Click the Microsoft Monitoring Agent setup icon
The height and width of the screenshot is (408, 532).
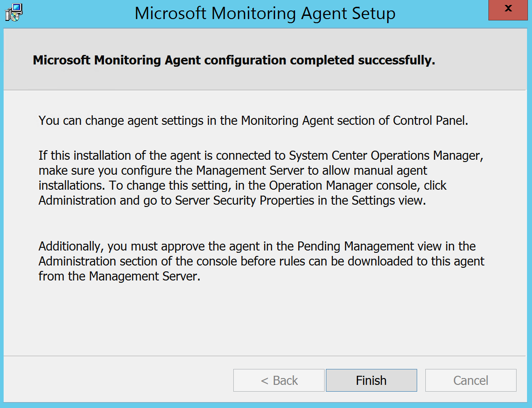[x=13, y=12]
